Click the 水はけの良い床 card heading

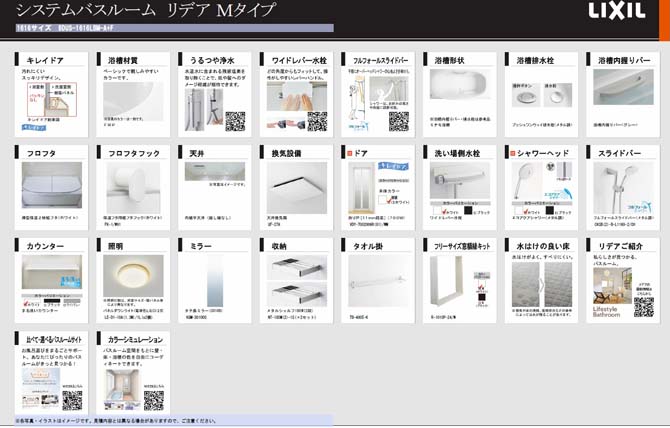543,246
